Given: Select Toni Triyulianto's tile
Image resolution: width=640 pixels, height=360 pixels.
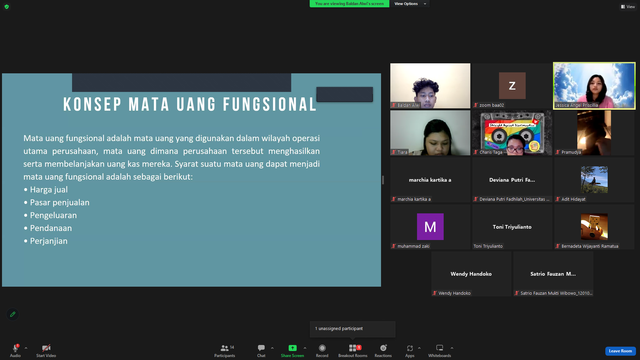Looking at the screenshot, I should tap(512, 227).
